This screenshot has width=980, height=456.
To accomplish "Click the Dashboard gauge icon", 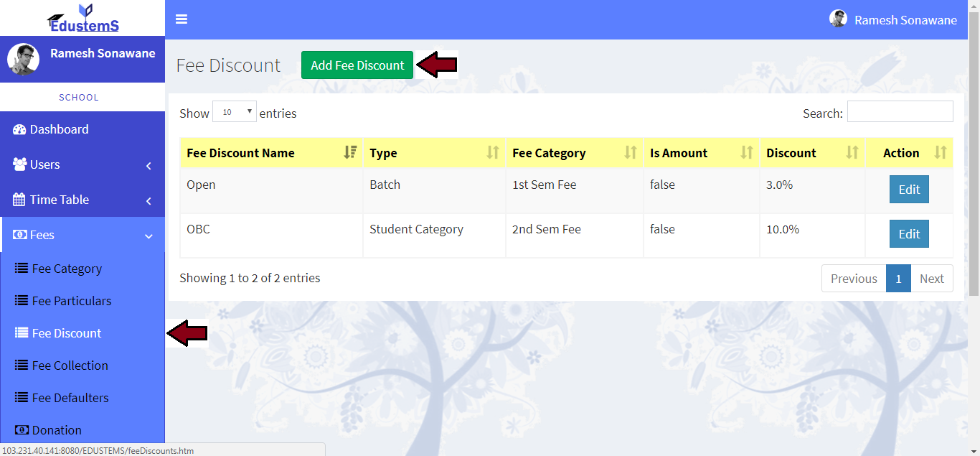I will [x=19, y=129].
